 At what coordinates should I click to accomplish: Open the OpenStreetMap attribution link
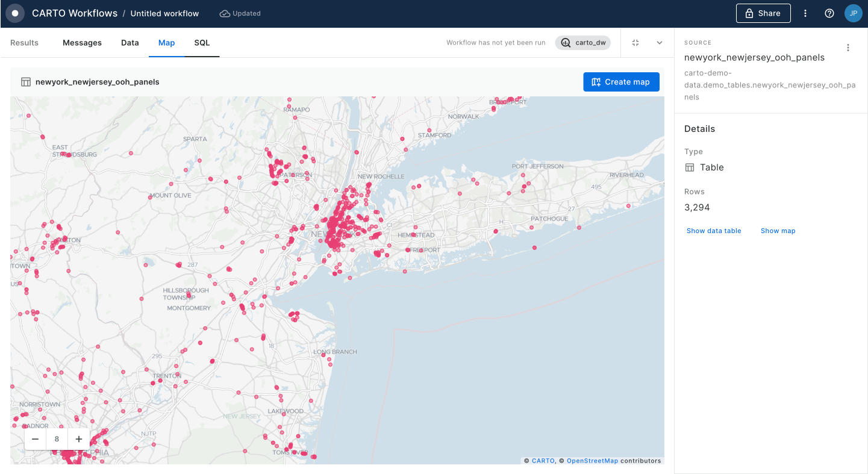tap(592, 461)
